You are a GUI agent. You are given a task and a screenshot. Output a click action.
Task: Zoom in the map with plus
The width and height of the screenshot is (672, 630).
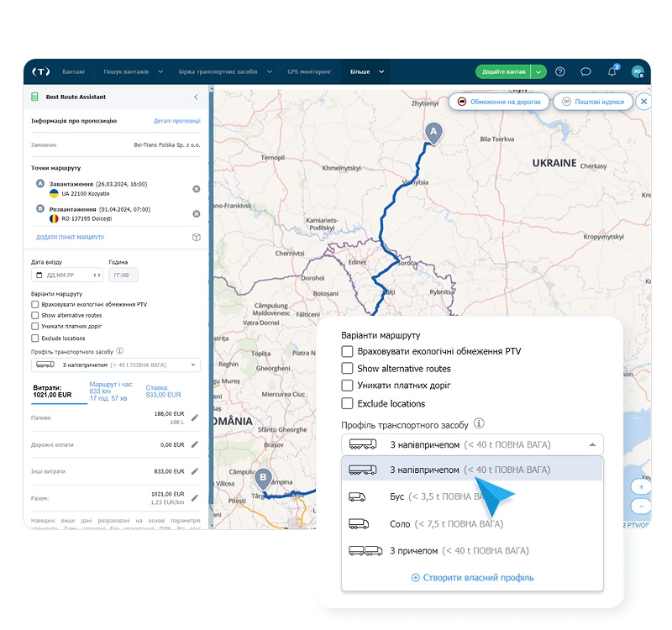pos(641,487)
